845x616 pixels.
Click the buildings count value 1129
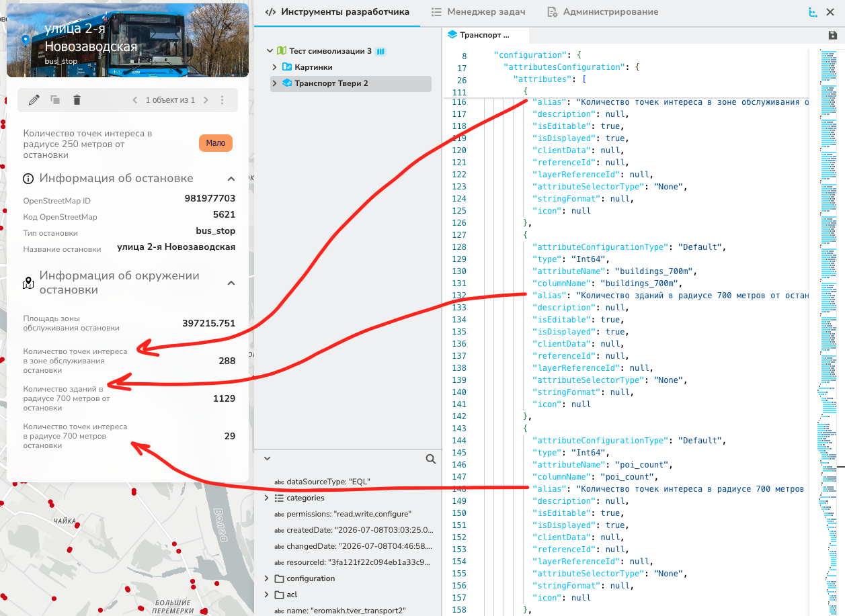coord(225,398)
